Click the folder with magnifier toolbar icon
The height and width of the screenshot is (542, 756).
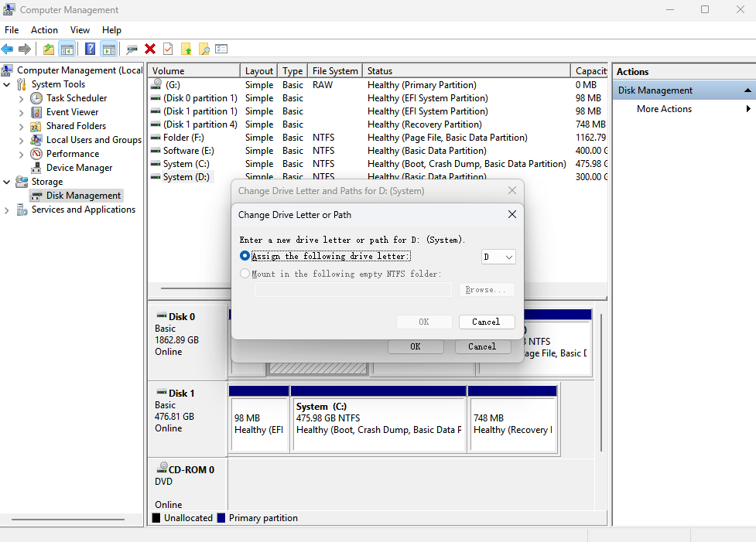204,49
